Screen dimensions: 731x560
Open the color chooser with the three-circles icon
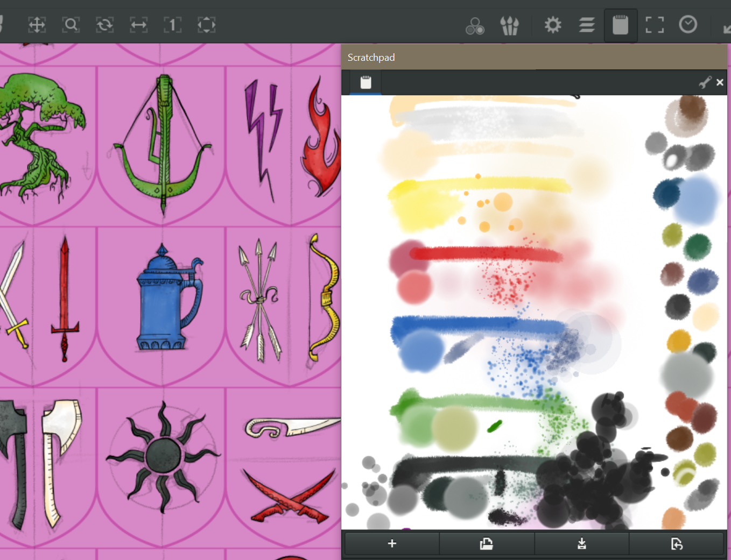pyautogui.click(x=475, y=25)
